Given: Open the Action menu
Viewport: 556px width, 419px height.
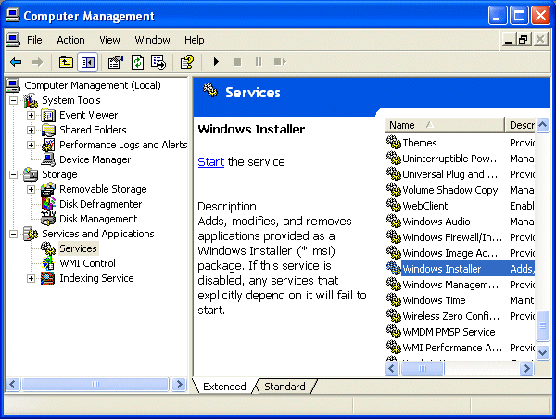Looking at the screenshot, I should pos(71,40).
